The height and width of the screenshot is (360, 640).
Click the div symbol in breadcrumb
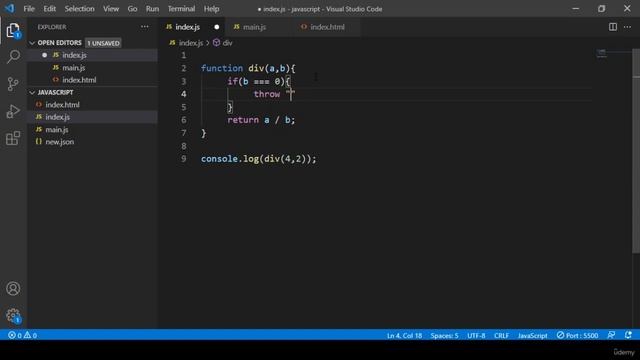click(x=223, y=42)
